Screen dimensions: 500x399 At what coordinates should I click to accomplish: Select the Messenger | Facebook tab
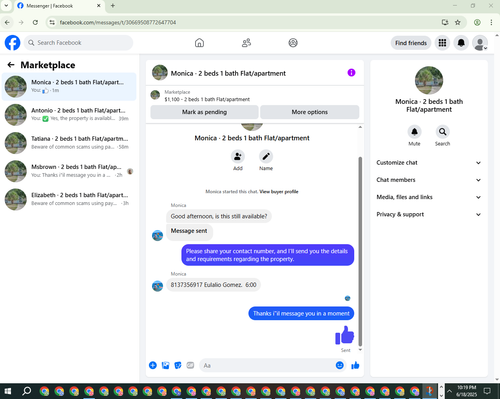(58, 6)
